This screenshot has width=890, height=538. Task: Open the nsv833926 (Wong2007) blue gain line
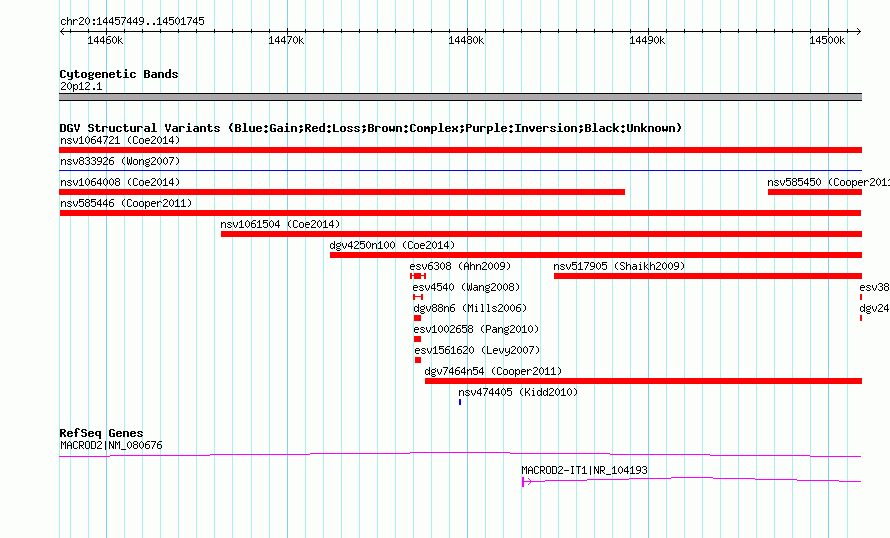(460, 170)
